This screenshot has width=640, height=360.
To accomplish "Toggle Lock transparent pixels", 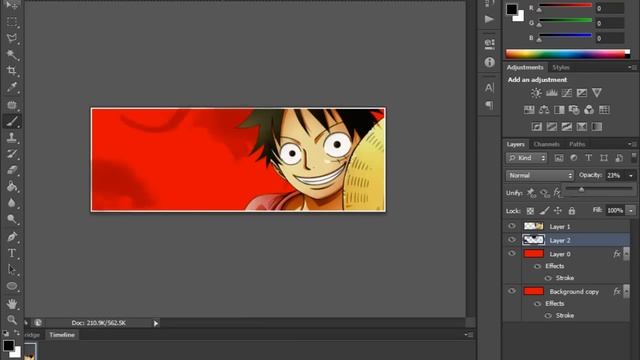I will (x=530, y=211).
